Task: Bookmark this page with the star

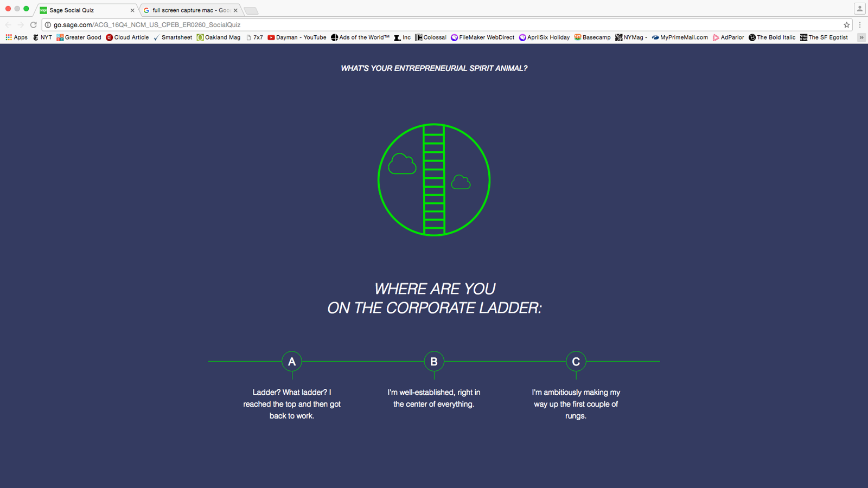Action: [x=846, y=25]
